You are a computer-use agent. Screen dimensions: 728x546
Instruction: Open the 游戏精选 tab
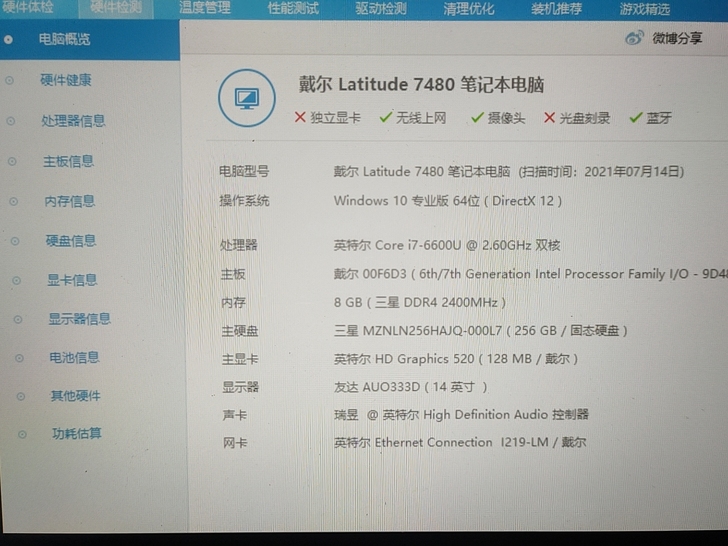coord(644,9)
